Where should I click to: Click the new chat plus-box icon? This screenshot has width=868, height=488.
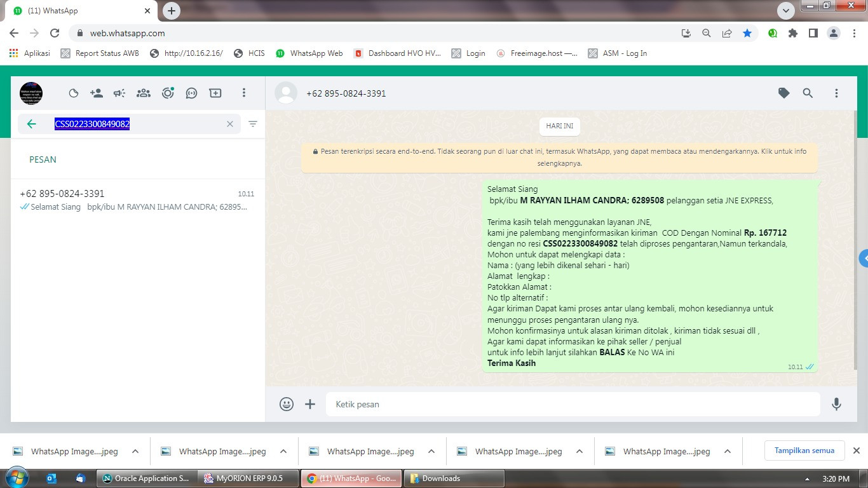tap(215, 93)
